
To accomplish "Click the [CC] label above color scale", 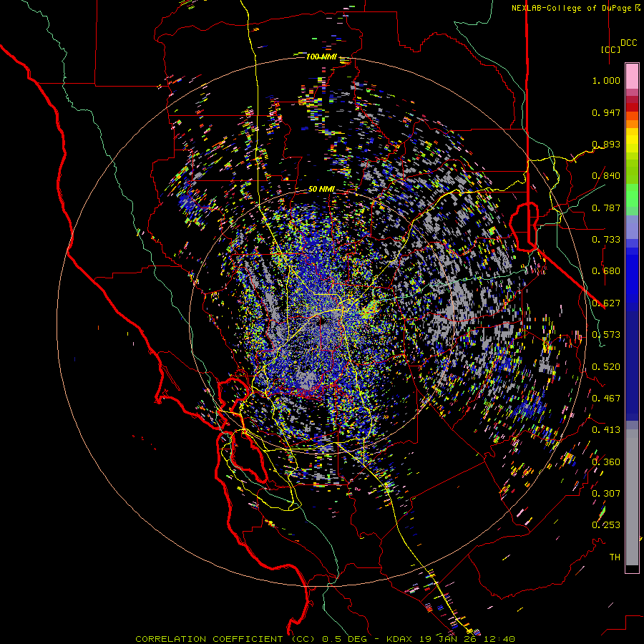I will pyautogui.click(x=610, y=49).
